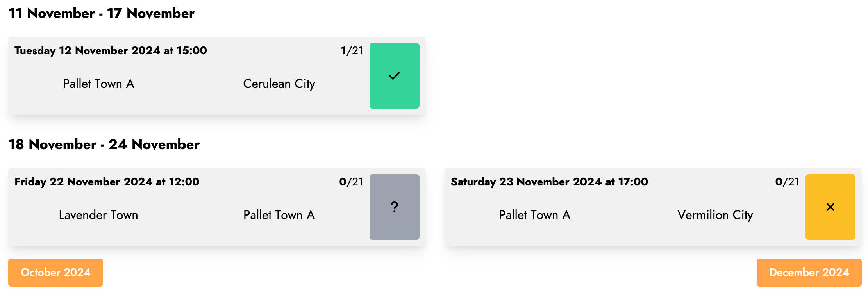Click the green checkmark availability icon
Screen dimensions: 868x296
(394, 76)
